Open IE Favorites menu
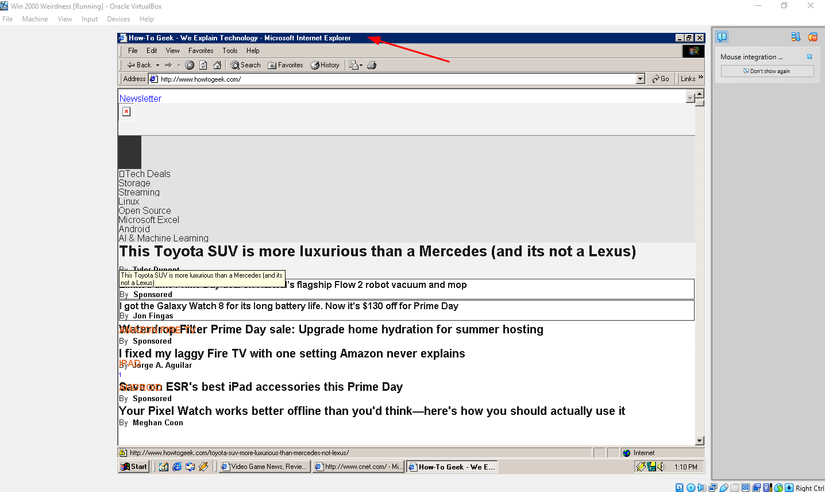The width and height of the screenshot is (825, 492). (x=200, y=51)
